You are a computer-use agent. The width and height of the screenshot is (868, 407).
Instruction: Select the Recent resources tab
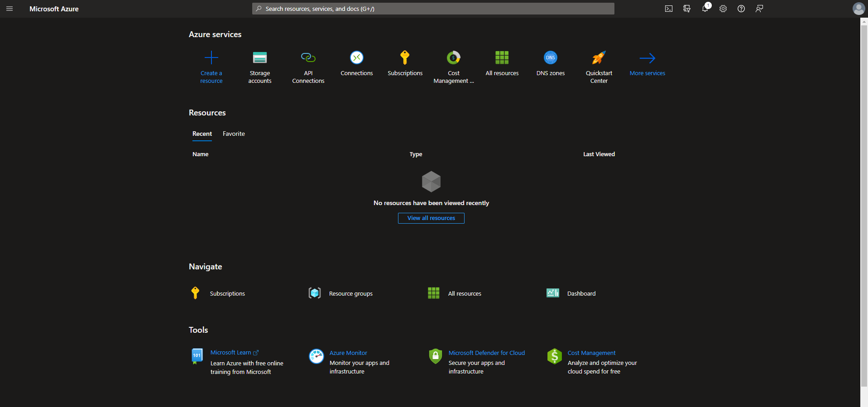click(202, 134)
